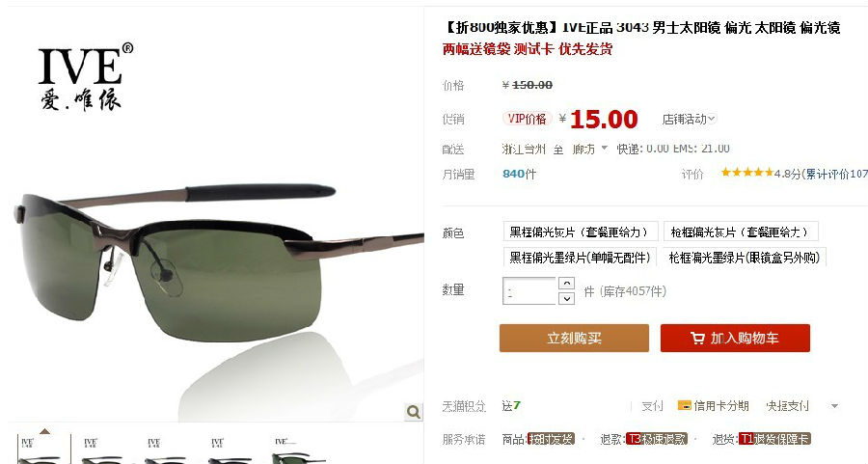Click the quantity input field
868x464 pixels.
pos(529,290)
